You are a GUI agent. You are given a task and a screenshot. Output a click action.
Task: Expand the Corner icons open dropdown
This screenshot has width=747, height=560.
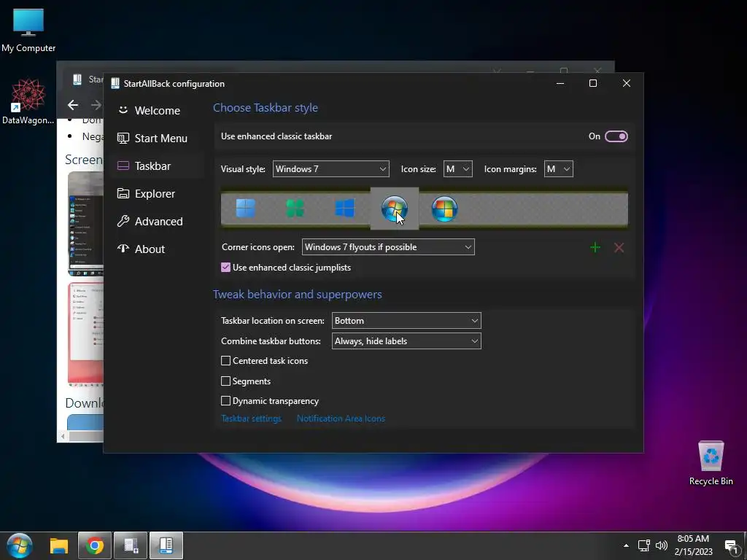pos(388,246)
